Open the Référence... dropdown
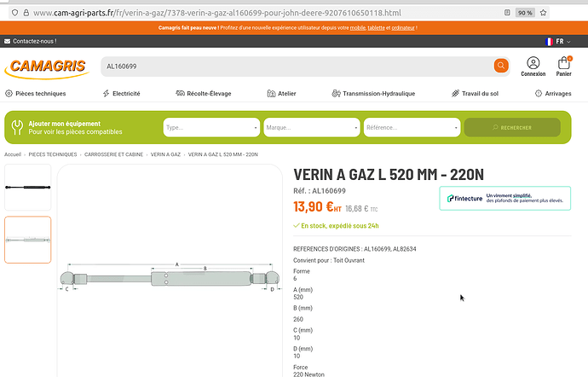The image size is (588, 377). click(x=412, y=127)
